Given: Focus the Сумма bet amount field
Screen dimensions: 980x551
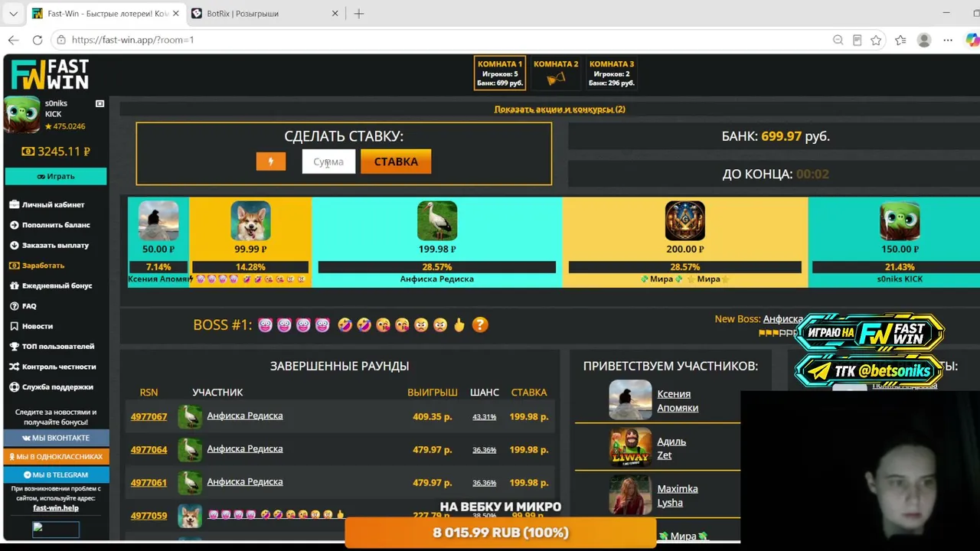Looking at the screenshot, I should pyautogui.click(x=328, y=161).
